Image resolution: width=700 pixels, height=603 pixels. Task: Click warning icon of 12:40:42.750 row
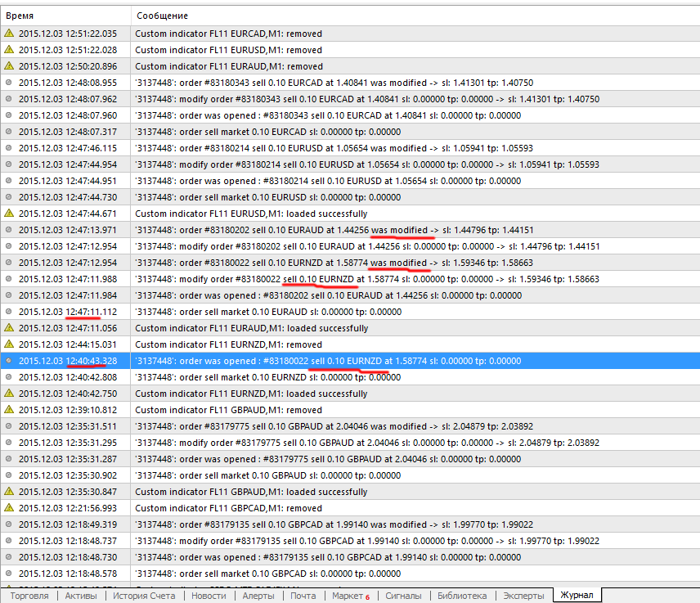9,393
